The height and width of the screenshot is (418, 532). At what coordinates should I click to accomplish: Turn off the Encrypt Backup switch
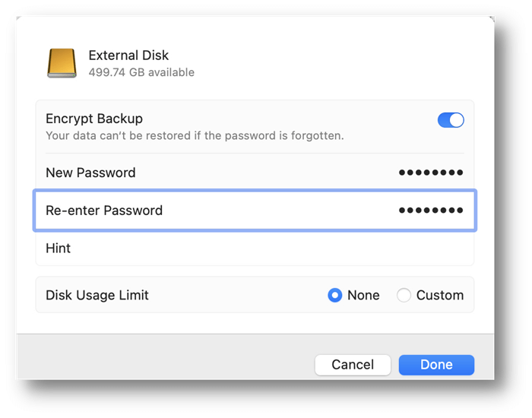451,120
